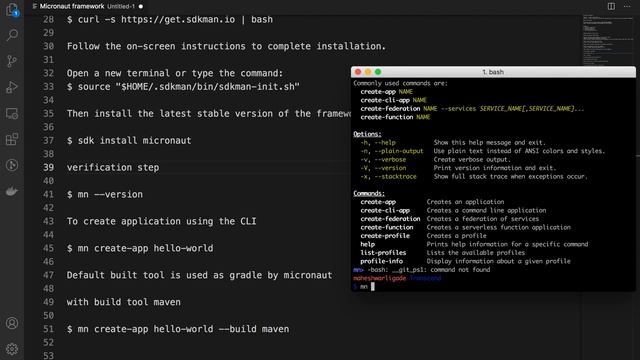
Task: Click the 'source sdkman-init.sh' command line
Action: (183, 87)
